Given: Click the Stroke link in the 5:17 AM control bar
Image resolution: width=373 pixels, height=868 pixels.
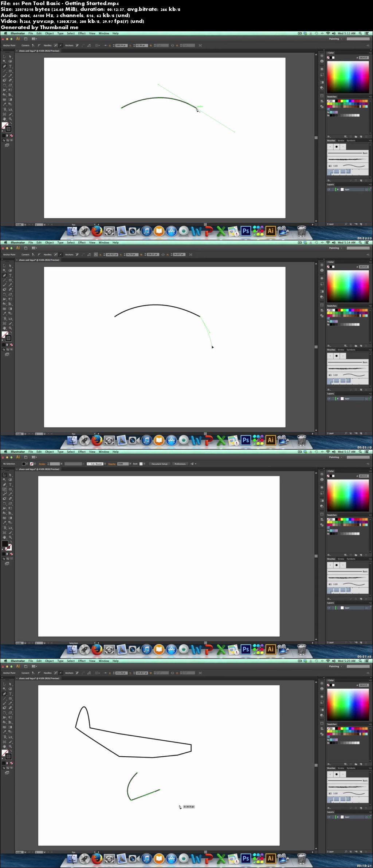Looking at the screenshot, I should click(x=42, y=464).
